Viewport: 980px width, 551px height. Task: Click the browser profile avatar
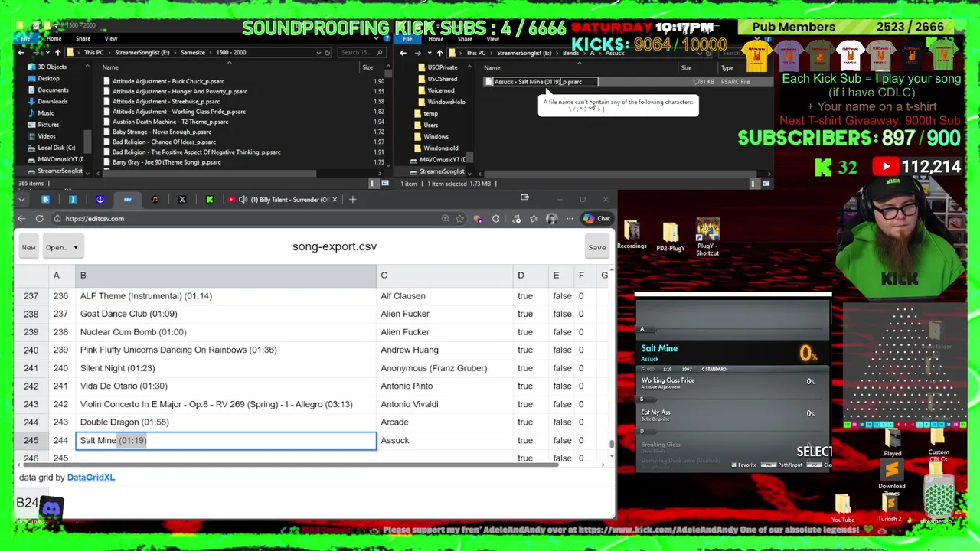pyautogui.click(x=551, y=219)
